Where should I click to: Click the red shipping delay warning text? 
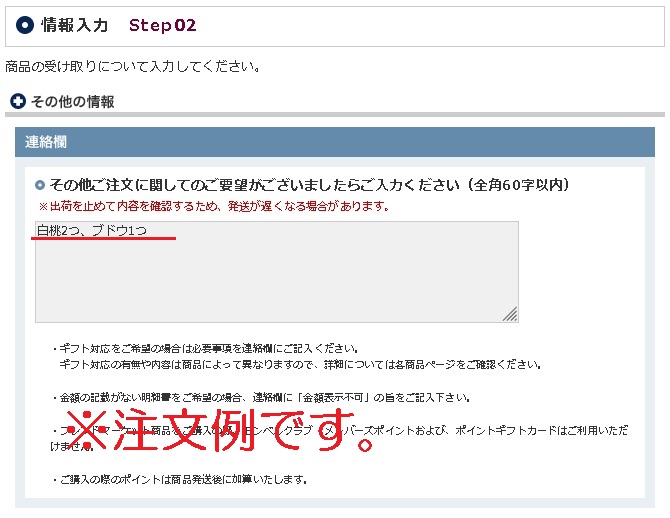[213, 206]
